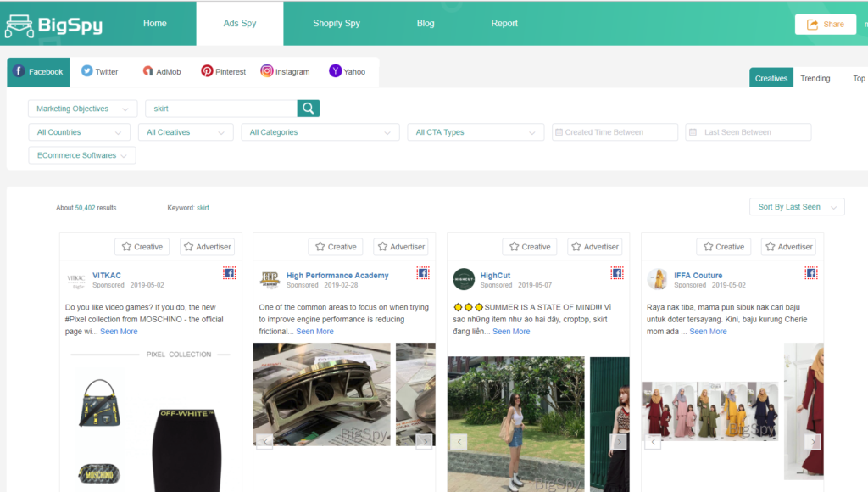Favorite the HighCut creative

coord(530,247)
